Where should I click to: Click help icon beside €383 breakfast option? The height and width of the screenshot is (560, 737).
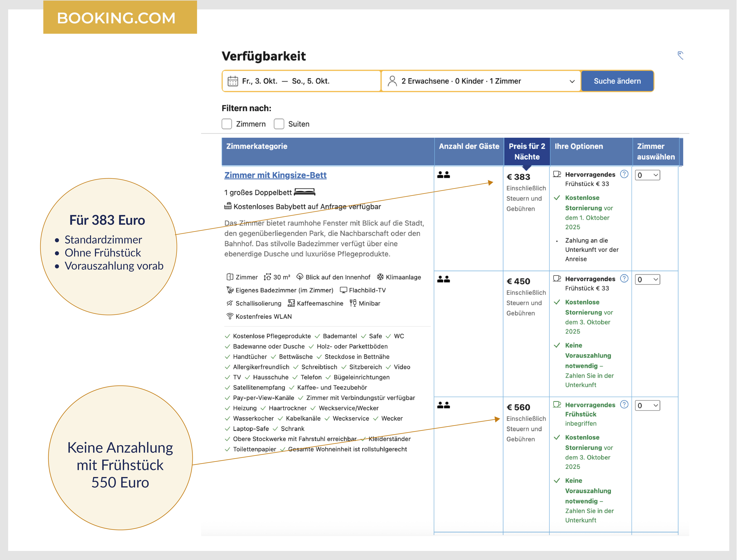(x=624, y=174)
